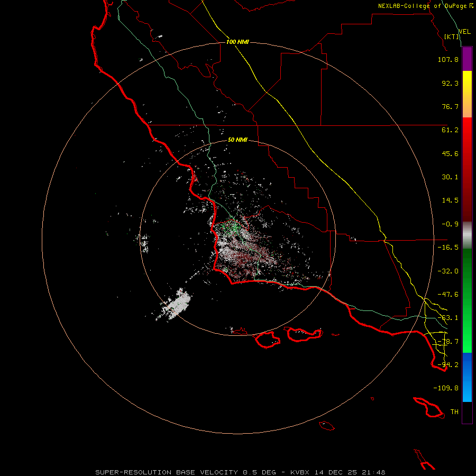Click the 50 NMI range ring label
This screenshot has height=476, width=476.
[x=237, y=140]
